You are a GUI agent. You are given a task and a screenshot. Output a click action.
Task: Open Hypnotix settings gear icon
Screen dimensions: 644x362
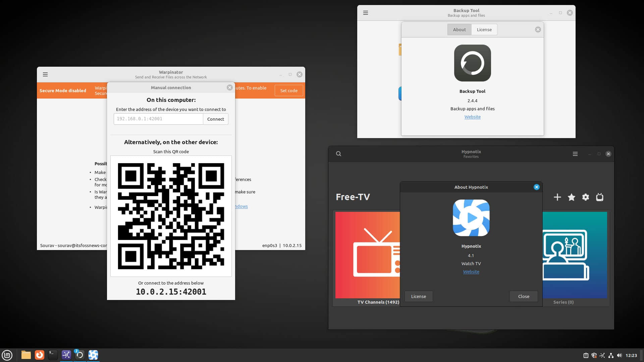coord(586,197)
